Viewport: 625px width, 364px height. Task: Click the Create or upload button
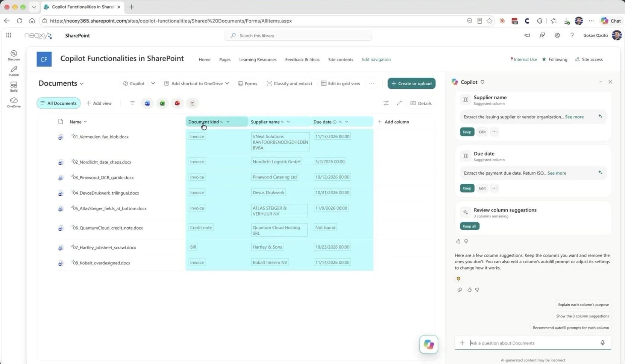click(x=411, y=83)
